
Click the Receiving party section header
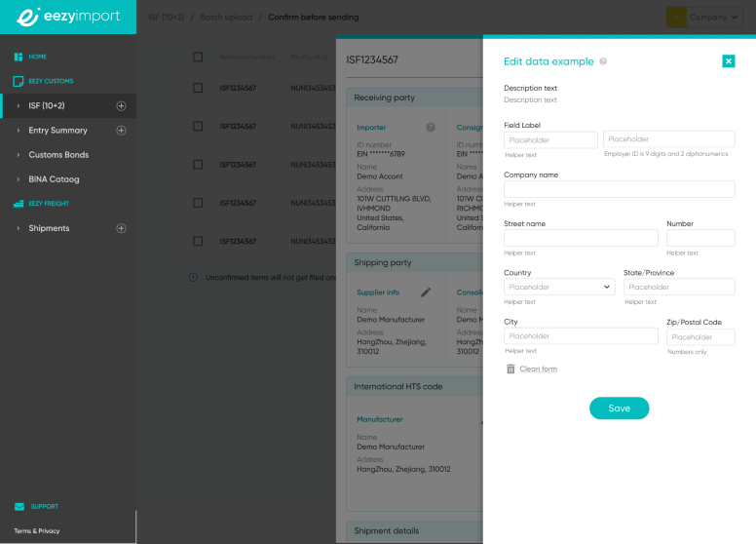click(415, 97)
